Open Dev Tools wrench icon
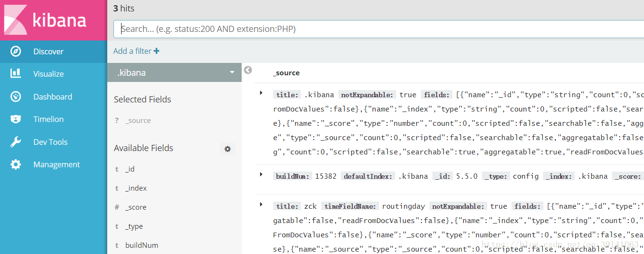 [16, 142]
